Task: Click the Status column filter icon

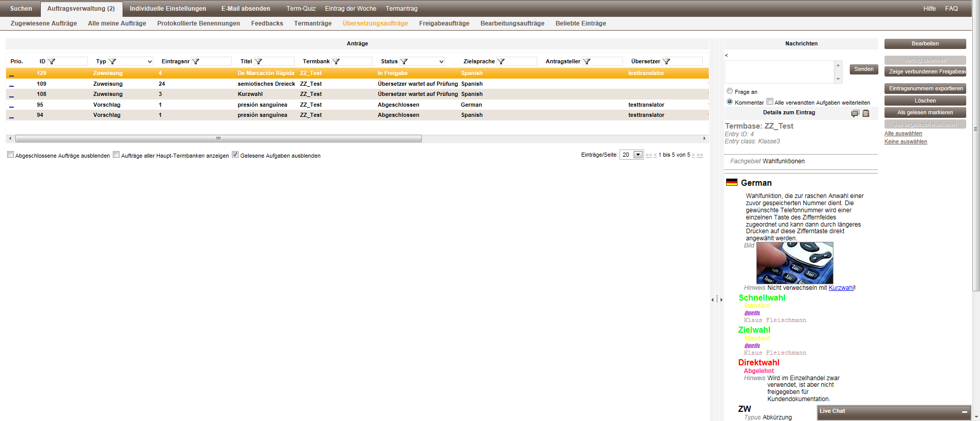Action: [404, 61]
